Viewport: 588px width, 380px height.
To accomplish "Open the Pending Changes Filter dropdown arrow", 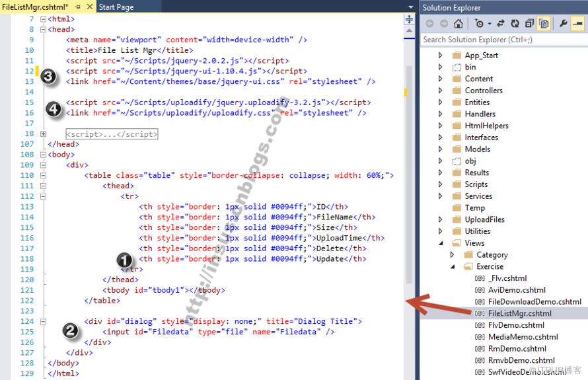I will pyautogui.click(x=490, y=24).
